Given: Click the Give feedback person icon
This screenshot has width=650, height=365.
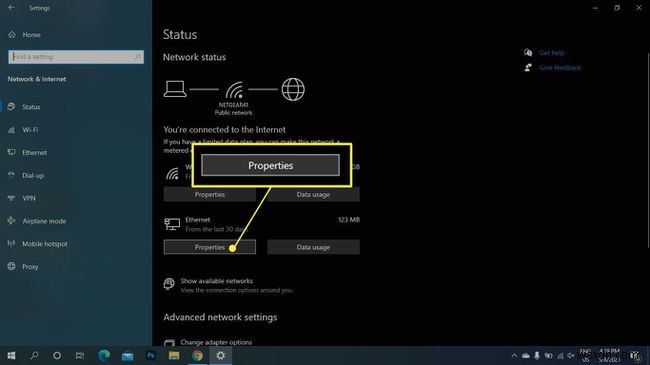Looking at the screenshot, I should (528, 67).
